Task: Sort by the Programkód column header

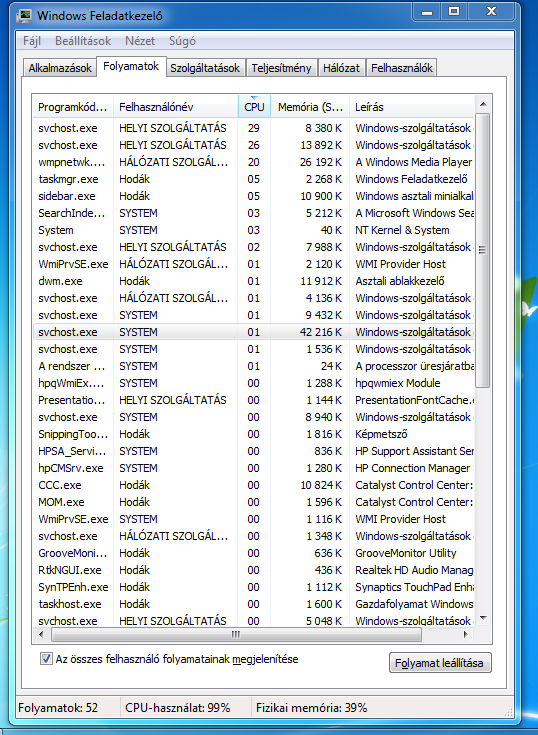Action: [x=73, y=107]
